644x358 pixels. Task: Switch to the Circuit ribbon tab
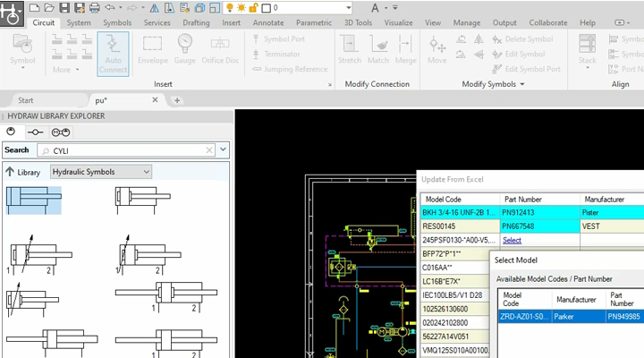pyautogui.click(x=43, y=22)
